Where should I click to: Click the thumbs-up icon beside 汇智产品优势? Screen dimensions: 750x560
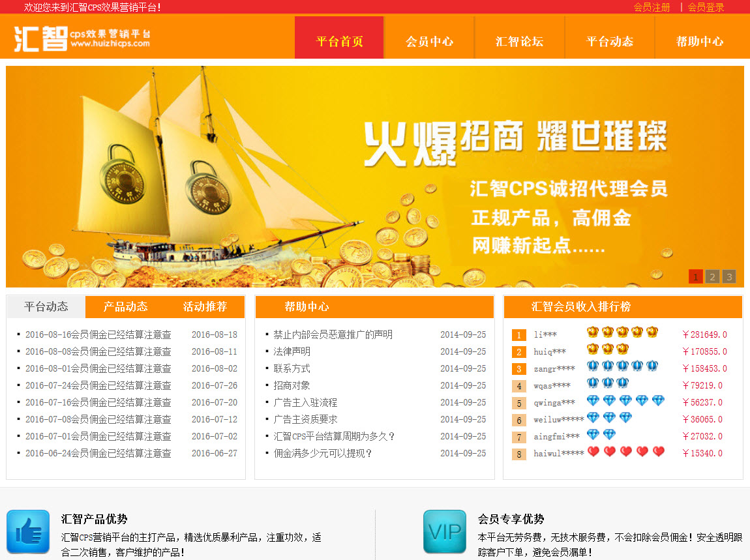[27, 532]
